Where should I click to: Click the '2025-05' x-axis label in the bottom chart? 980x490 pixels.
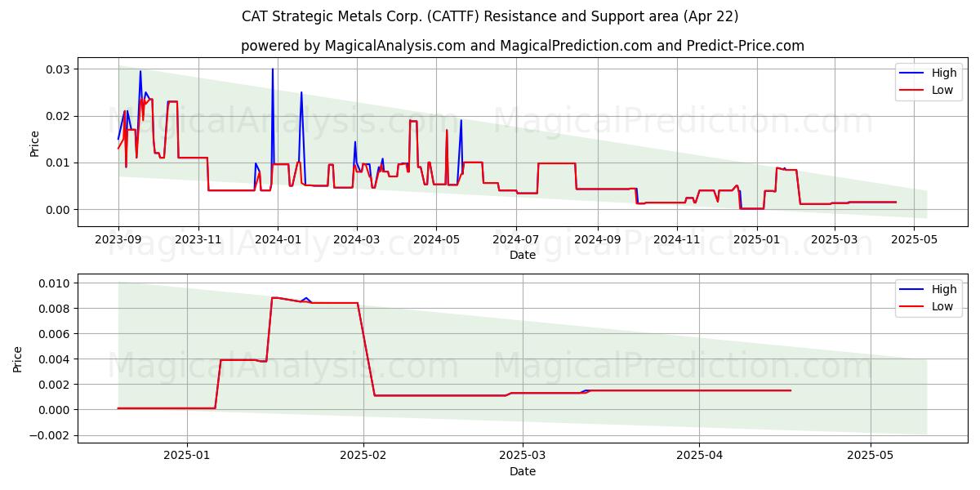871,457
